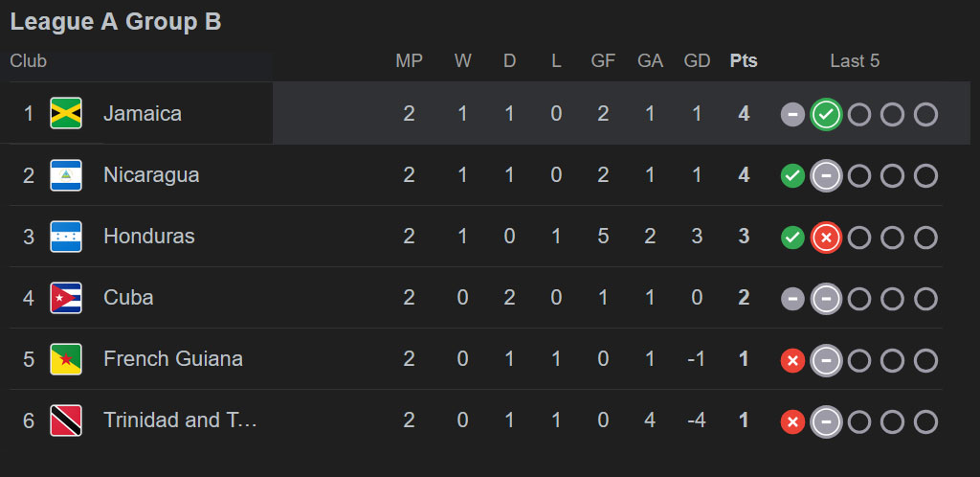Click Cuba's first gray draw icon
Screen dimensions: 980x477
pos(792,299)
